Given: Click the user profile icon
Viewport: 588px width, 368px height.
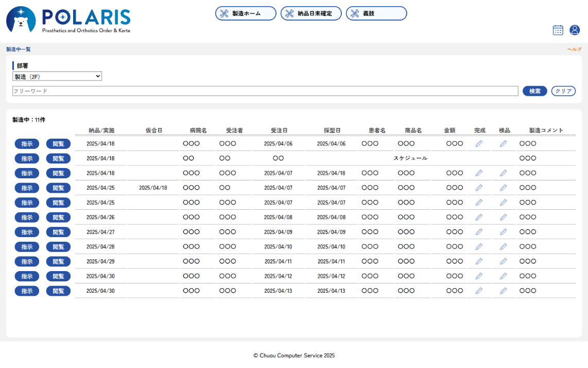Looking at the screenshot, I should 575,30.
